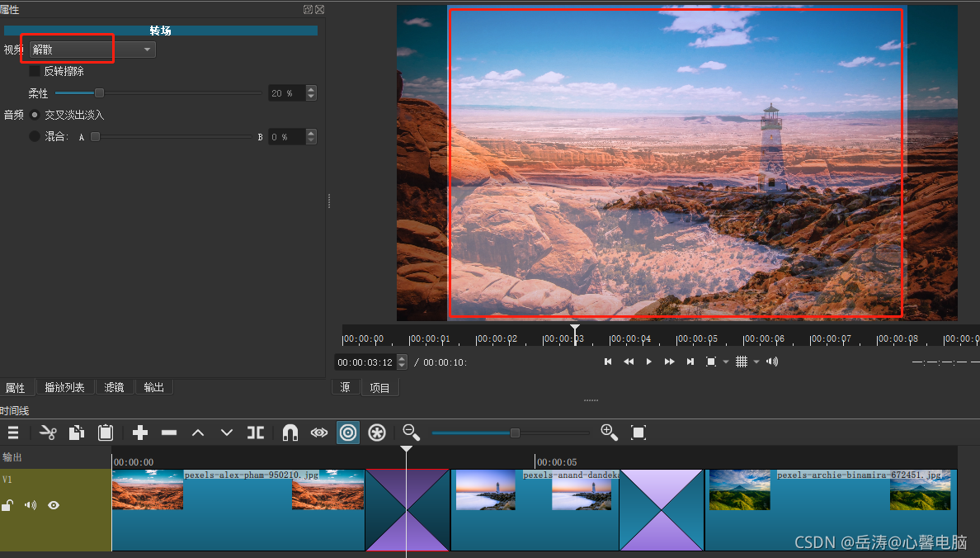Toggle V1 track lock
Image resolution: width=980 pixels, height=558 pixels.
7,505
